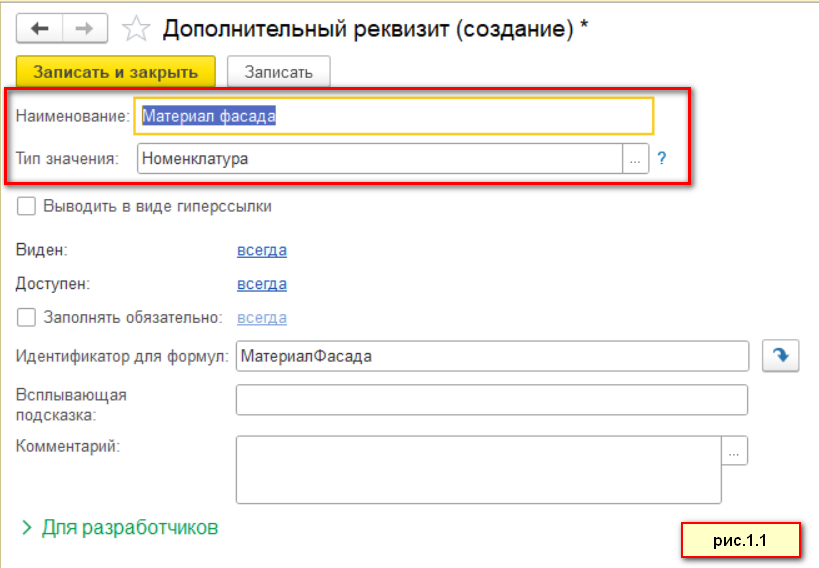Viewport: 819px width, 568px height.
Task: Regenerate identifier with the blue arrow icon
Action: point(780,356)
